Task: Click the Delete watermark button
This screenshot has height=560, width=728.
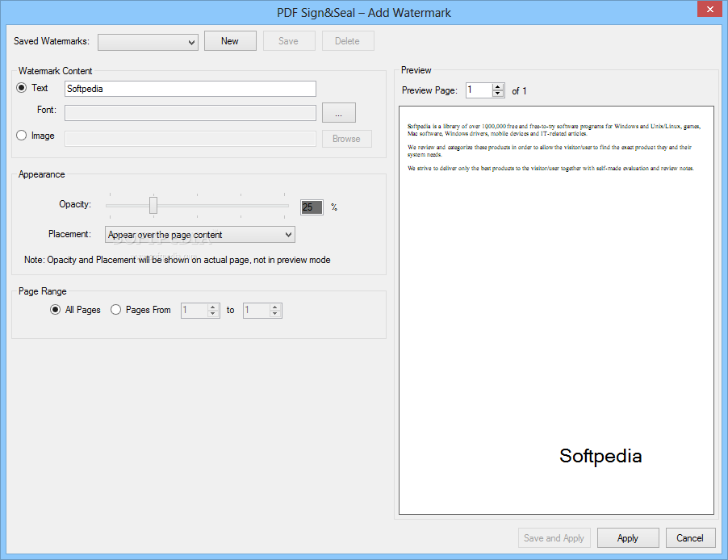Action: tap(347, 41)
